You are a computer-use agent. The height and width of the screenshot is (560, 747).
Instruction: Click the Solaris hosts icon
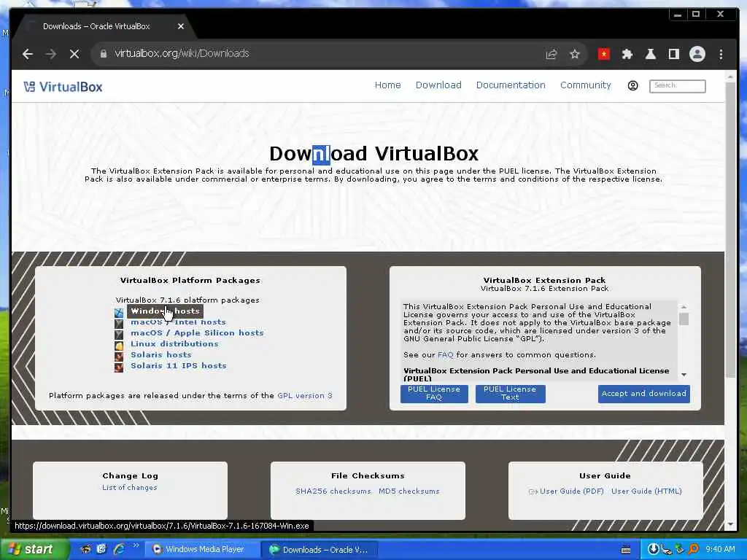[119, 356]
